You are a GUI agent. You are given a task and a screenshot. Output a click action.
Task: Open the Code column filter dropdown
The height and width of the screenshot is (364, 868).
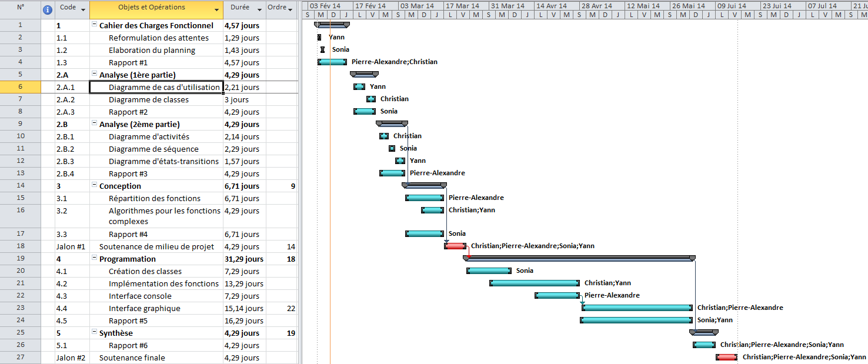[x=82, y=10]
